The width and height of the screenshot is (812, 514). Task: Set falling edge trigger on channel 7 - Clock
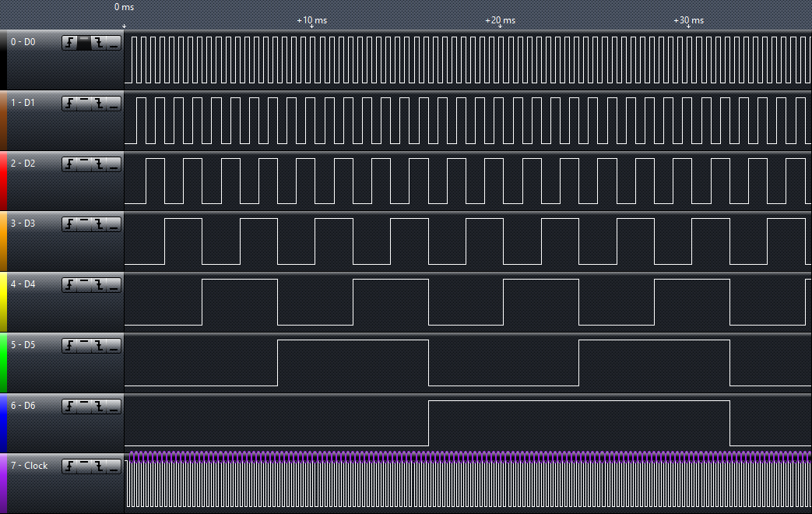click(x=98, y=466)
